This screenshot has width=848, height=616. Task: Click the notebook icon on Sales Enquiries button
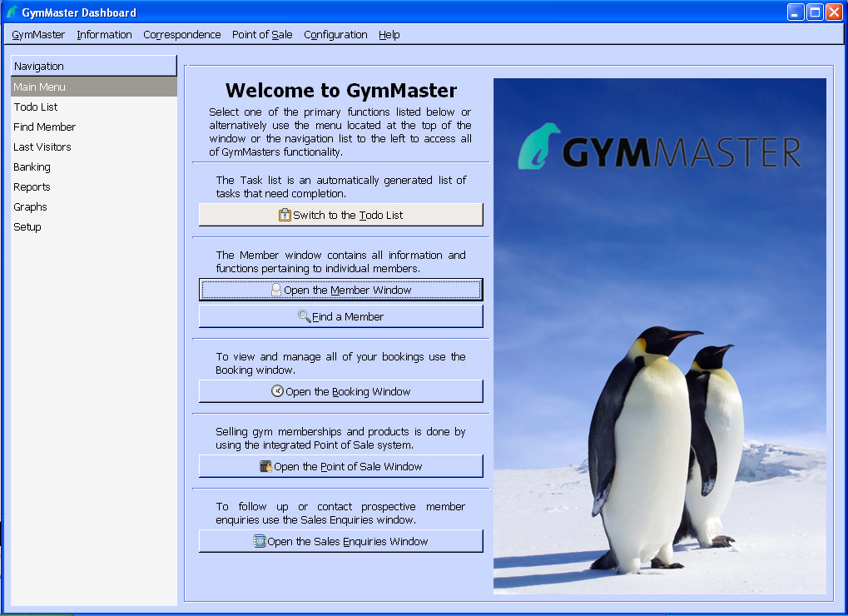[x=260, y=541]
